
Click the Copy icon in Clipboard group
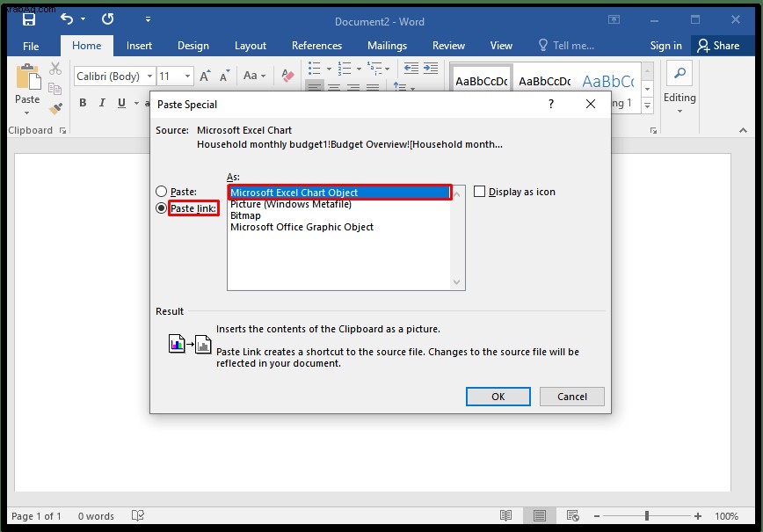coord(55,89)
